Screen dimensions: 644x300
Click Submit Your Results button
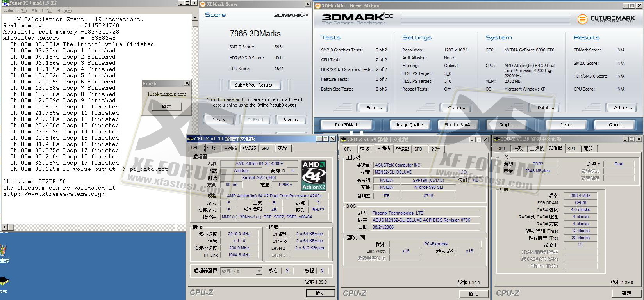pos(255,85)
